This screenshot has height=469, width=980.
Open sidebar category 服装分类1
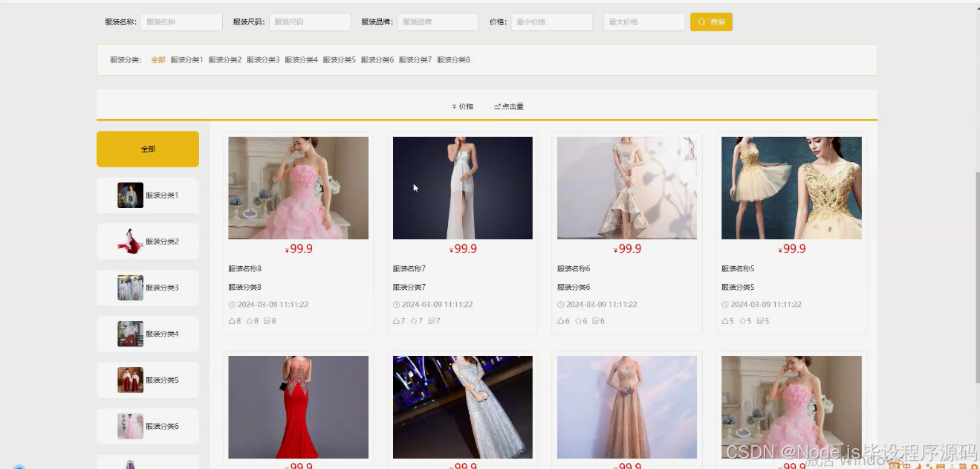click(148, 195)
